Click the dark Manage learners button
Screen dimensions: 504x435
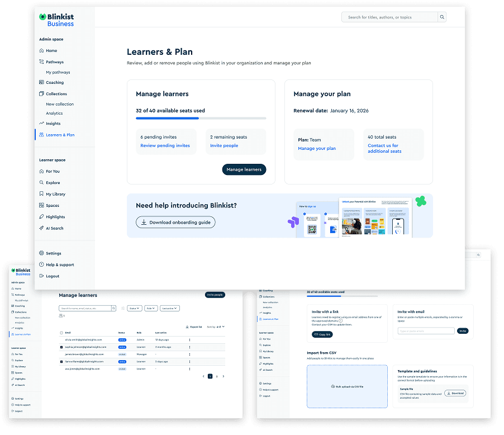[244, 169]
